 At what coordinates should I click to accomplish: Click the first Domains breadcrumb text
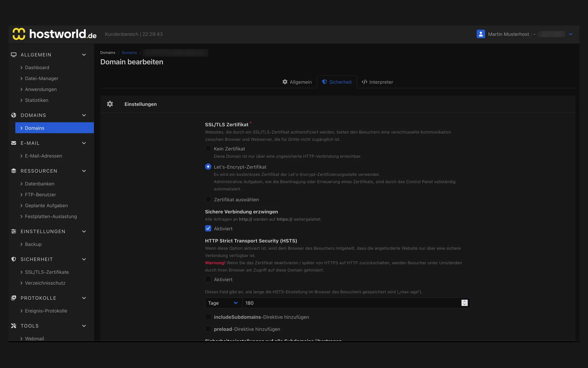pos(107,53)
